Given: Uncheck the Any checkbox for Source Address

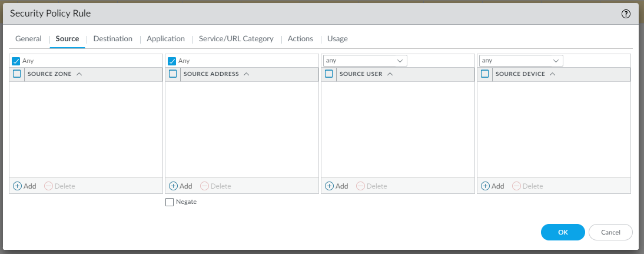Looking at the screenshot, I should (x=172, y=61).
